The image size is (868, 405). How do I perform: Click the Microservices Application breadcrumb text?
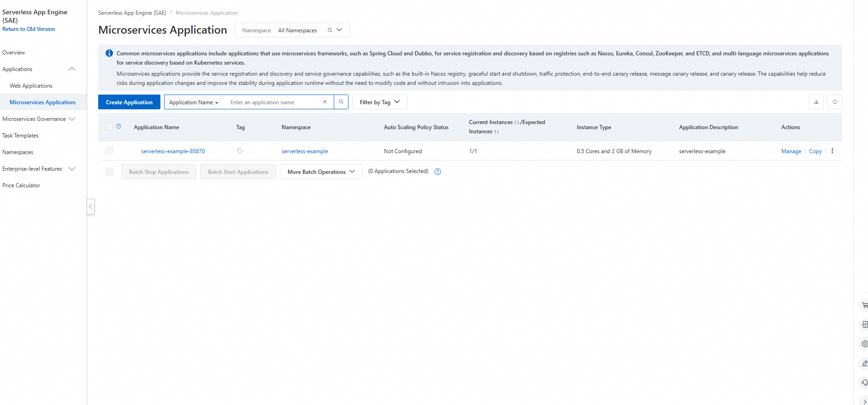207,13
